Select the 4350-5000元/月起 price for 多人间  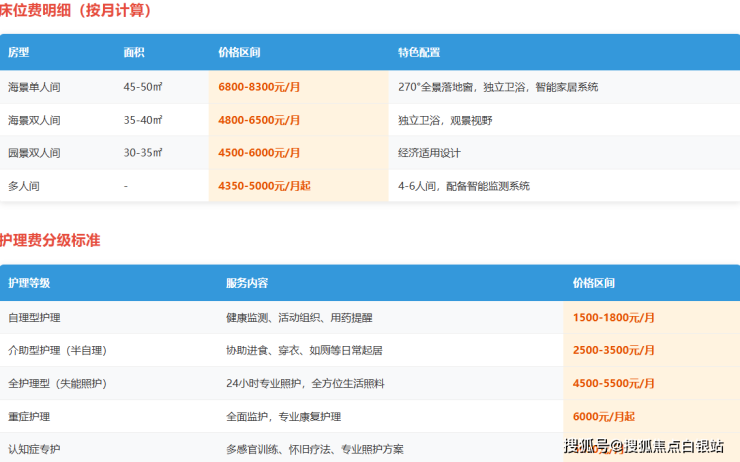click(265, 186)
